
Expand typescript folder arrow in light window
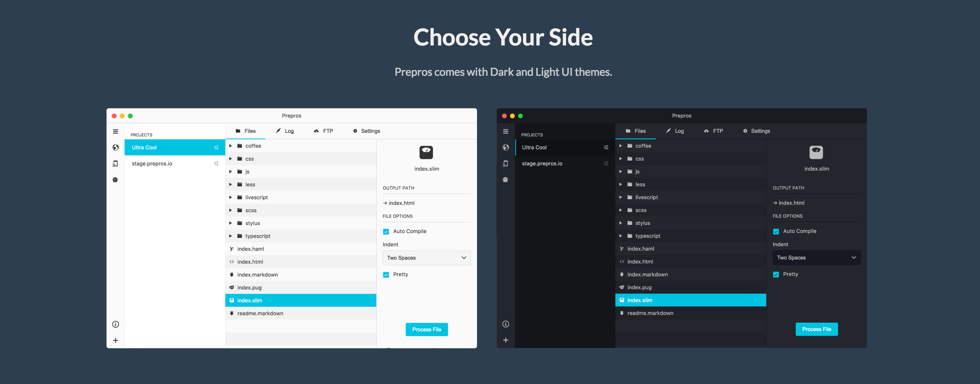[x=230, y=236]
